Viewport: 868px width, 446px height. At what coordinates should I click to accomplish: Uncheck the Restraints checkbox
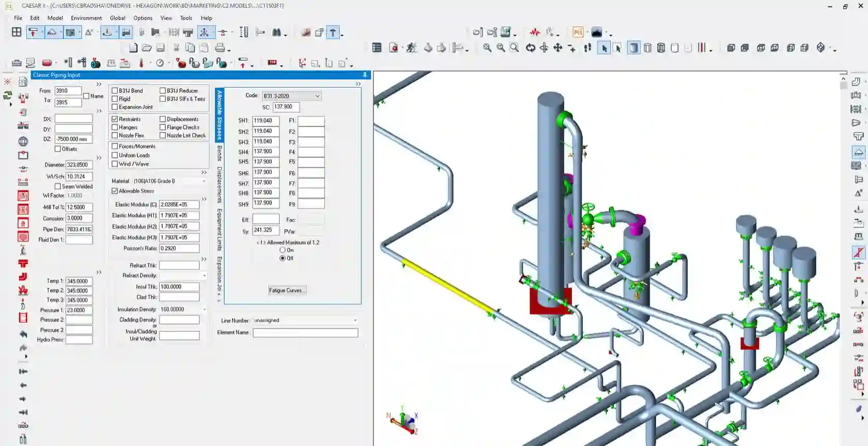tap(115, 119)
